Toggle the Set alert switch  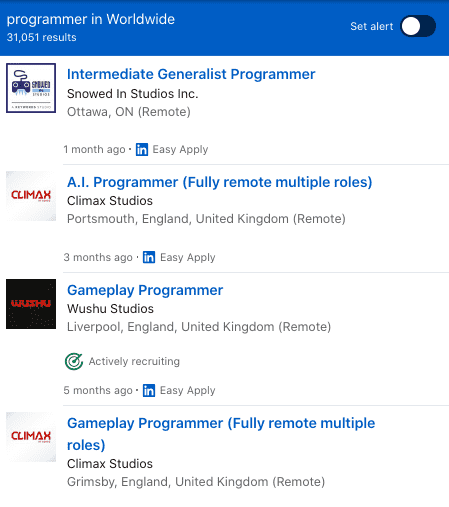418,26
